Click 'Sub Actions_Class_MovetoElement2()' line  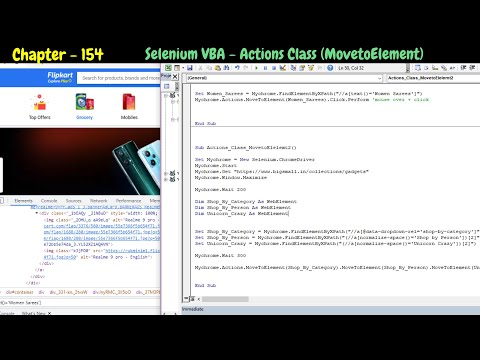(245, 147)
